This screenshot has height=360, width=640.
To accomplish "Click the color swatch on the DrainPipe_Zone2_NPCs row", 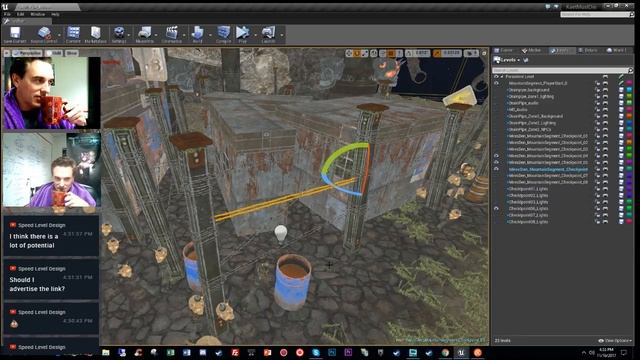I will click(629, 129).
